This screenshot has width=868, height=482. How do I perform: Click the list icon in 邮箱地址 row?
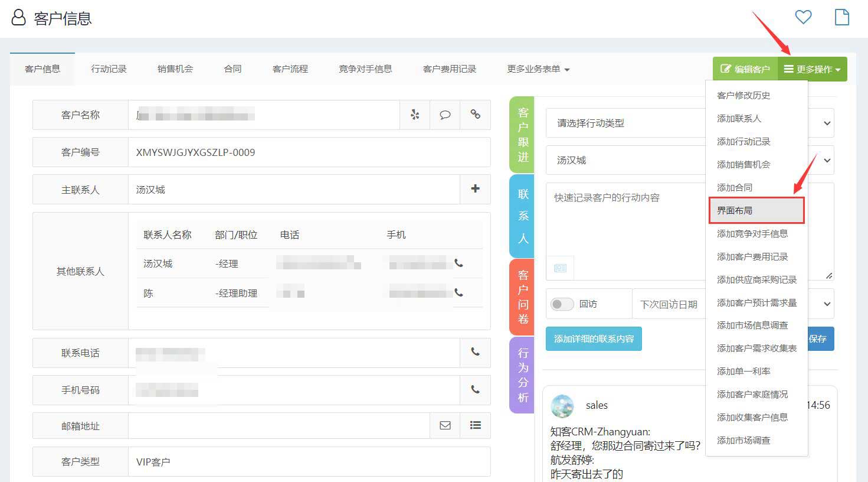(475, 425)
